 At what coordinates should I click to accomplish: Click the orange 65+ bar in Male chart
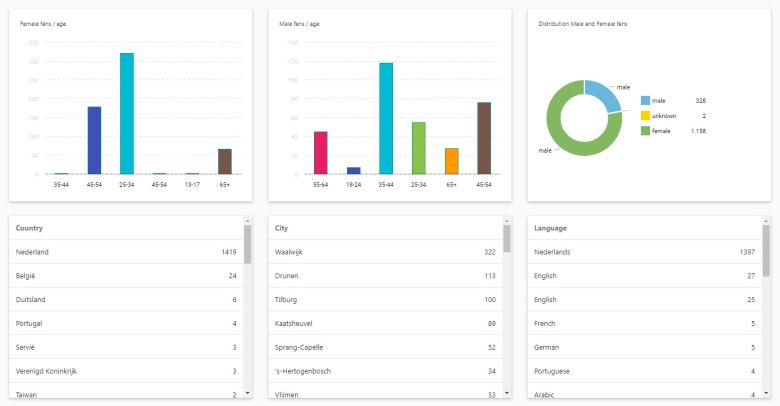452,161
